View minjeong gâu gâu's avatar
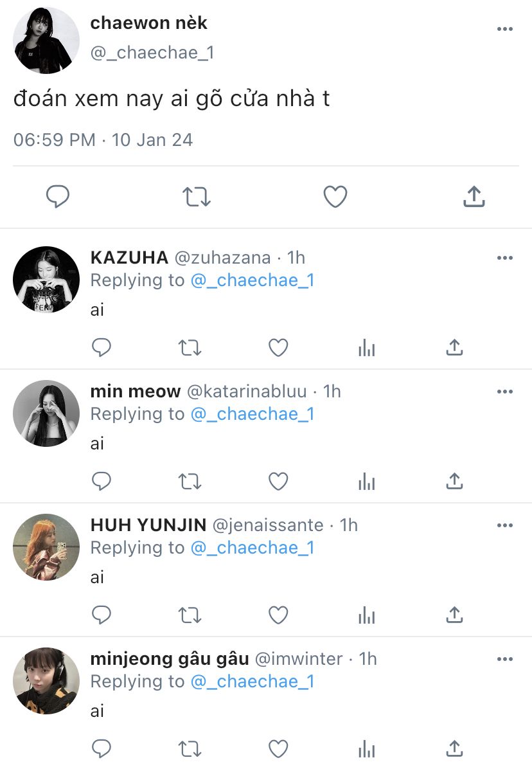The width and height of the screenshot is (532, 769). (x=46, y=680)
